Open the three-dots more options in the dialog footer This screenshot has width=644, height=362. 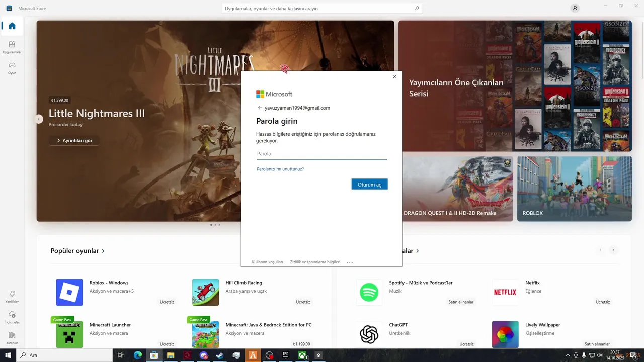coord(350,262)
